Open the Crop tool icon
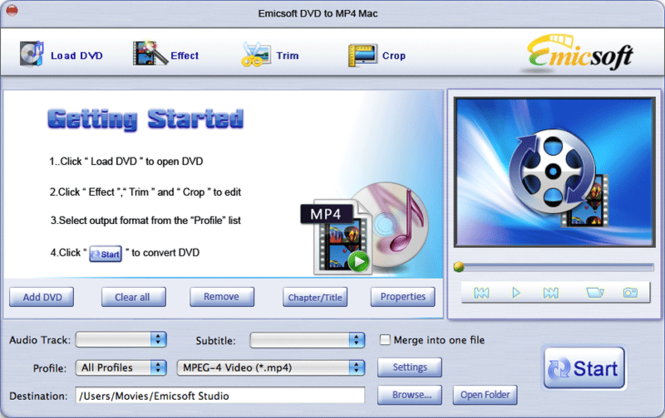665x418 pixels. click(362, 56)
